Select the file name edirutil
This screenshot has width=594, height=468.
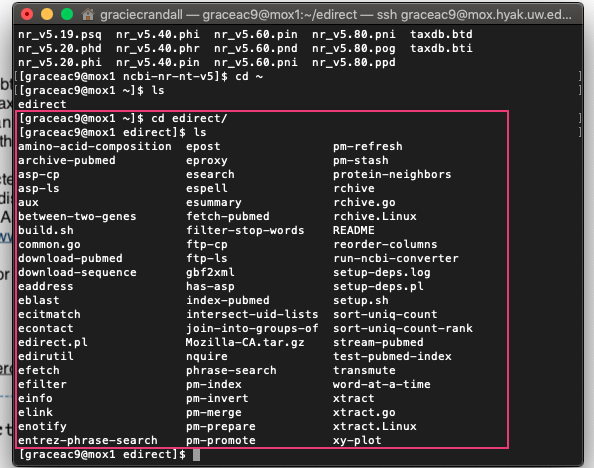pyautogui.click(x=46, y=357)
